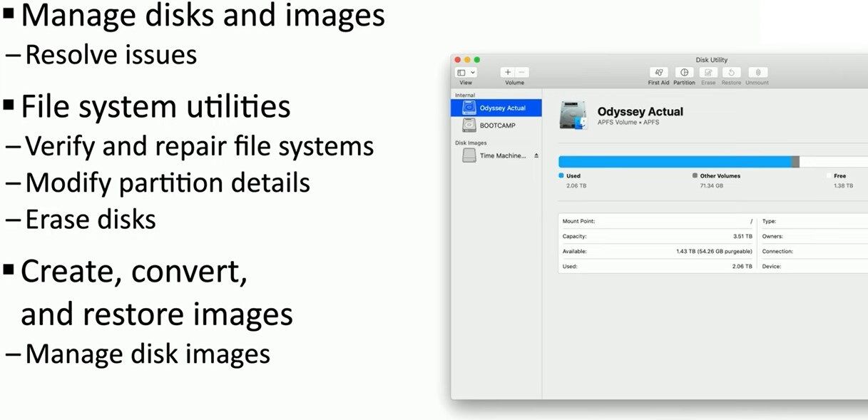Click the Erase toolbar icon

(708, 73)
